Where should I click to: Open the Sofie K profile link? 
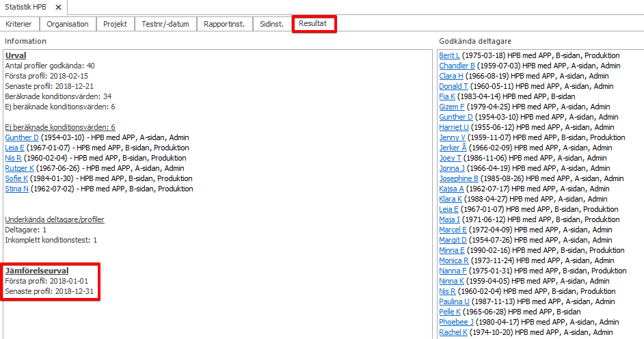coord(16,178)
